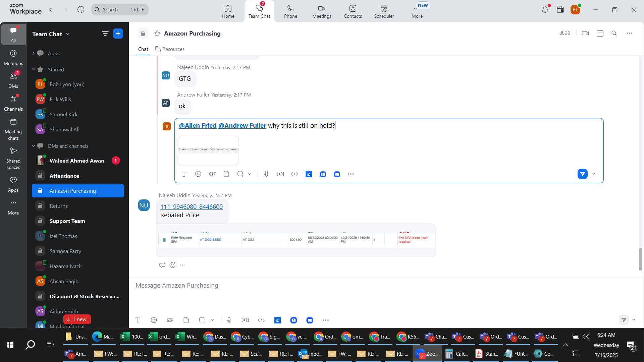644x362 pixels.
Task: Jump to the 1 new message
Action: [x=77, y=319]
